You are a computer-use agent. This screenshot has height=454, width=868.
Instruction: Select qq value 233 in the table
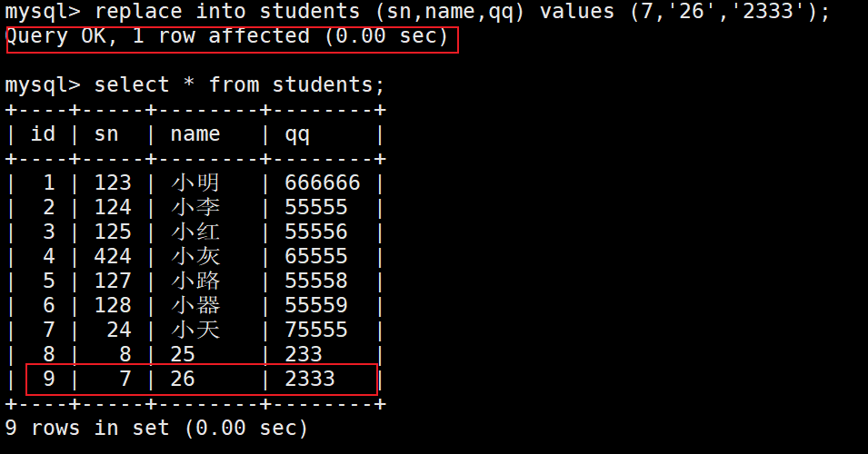[x=304, y=354]
